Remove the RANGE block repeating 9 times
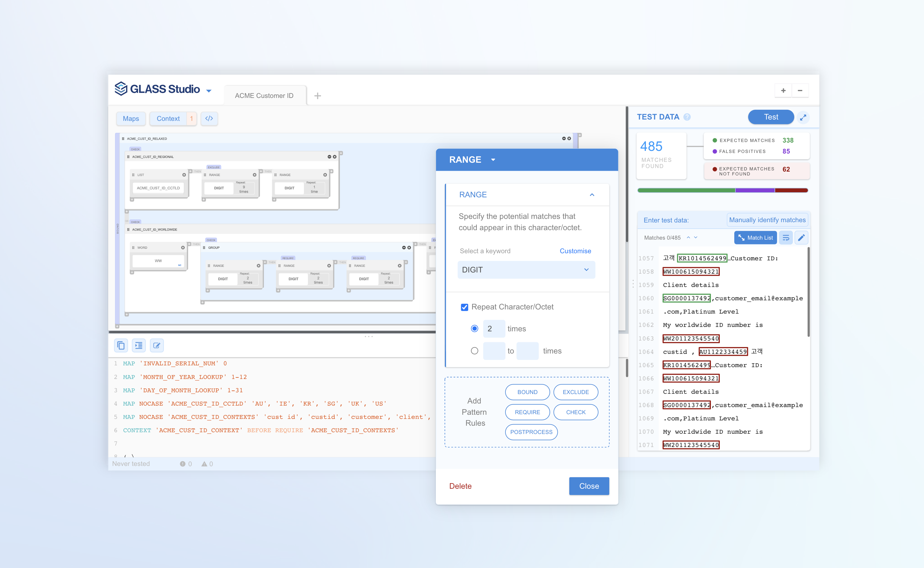This screenshot has height=568, width=924. coord(254,175)
